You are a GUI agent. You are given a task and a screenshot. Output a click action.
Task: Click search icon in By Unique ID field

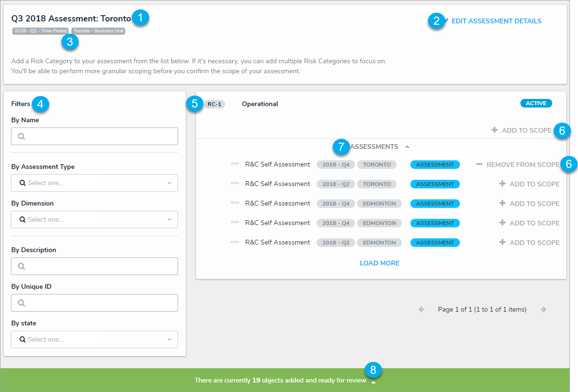point(21,303)
